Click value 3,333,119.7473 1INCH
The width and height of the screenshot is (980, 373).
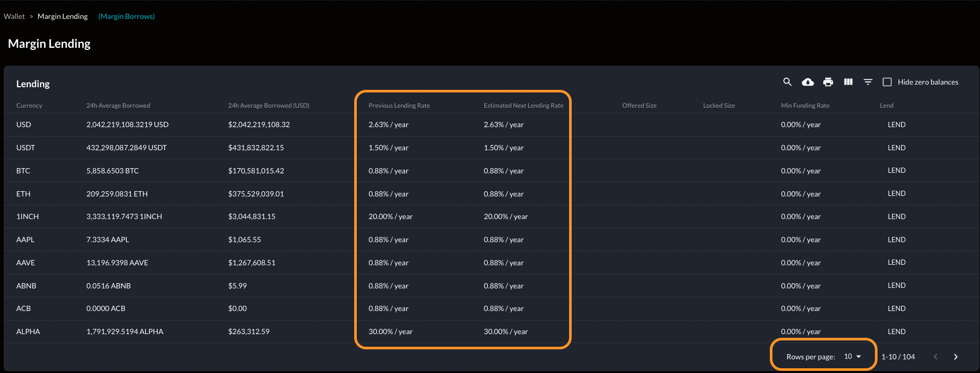pos(124,216)
